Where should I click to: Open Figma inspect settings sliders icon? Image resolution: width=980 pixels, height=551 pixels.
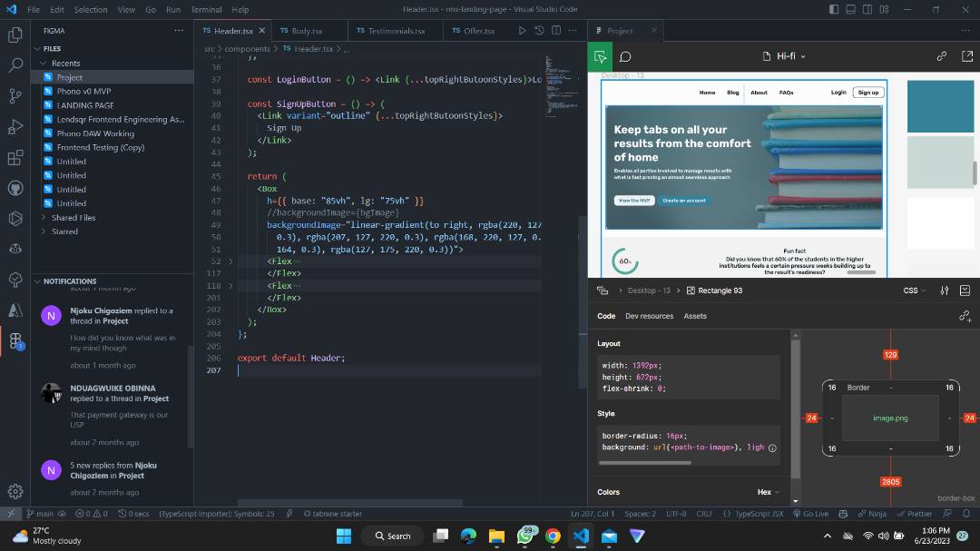tap(945, 290)
